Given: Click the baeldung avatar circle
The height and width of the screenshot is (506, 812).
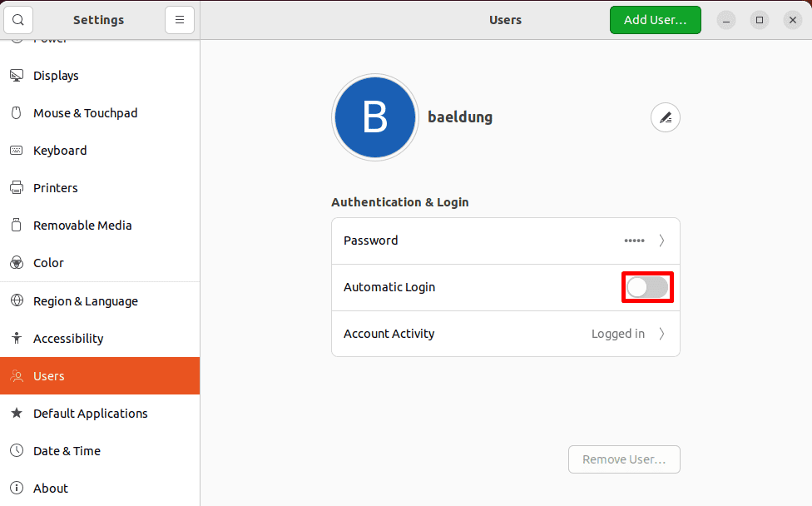Looking at the screenshot, I should click(x=374, y=117).
